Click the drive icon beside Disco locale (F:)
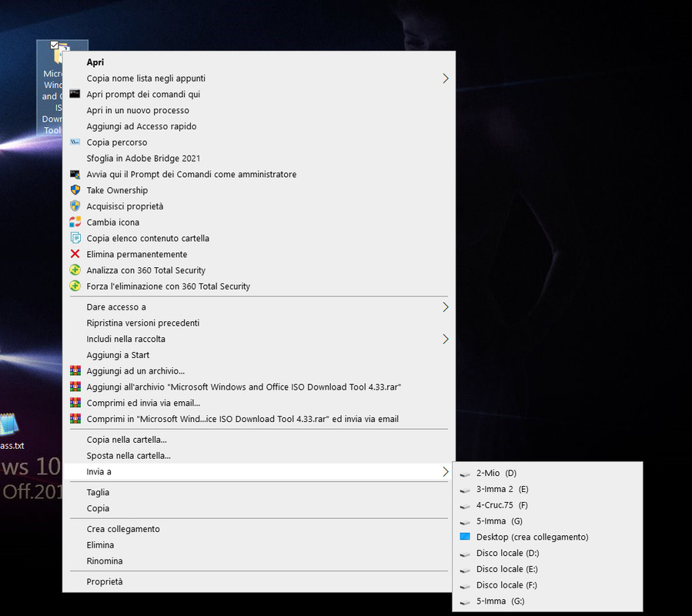692x616 pixels. [465, 586]
